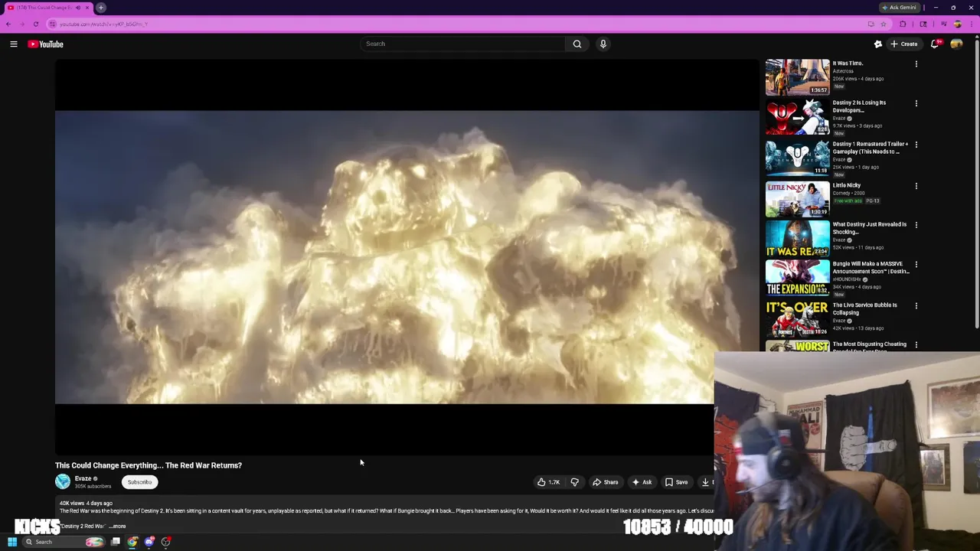Open the YouTube hamburger guide menu
The height and width of the screenshot is (551, 980).
pos(14,44)
